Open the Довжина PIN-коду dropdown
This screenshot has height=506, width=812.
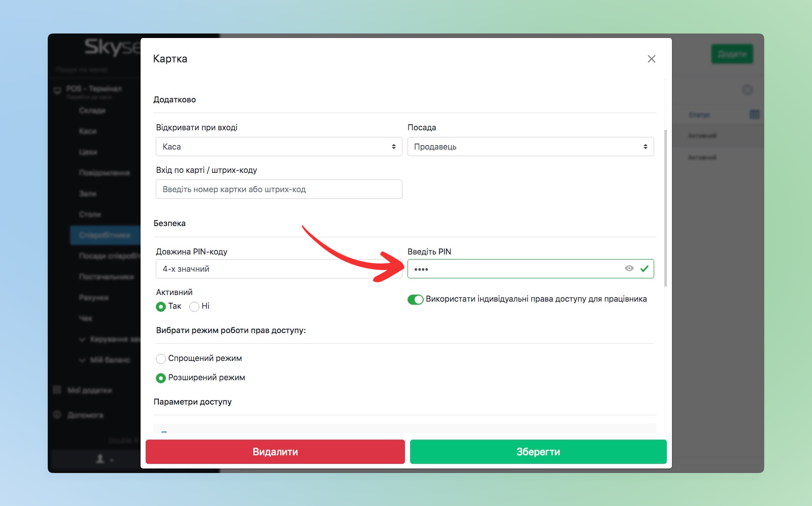279,269
